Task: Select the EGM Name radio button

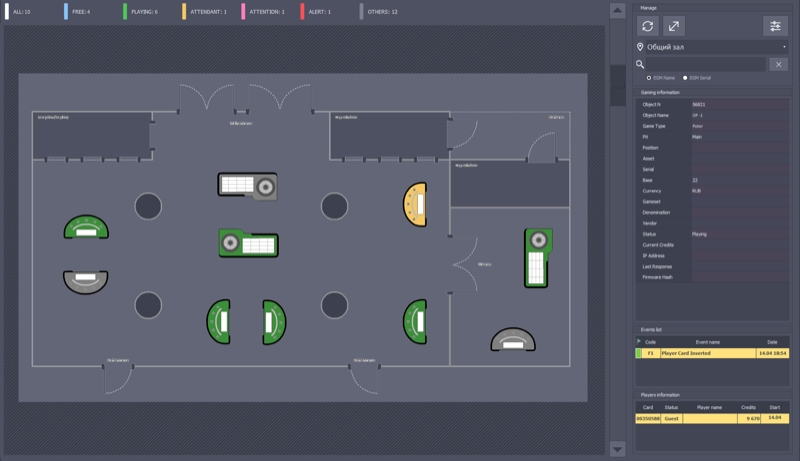Action: [x=649, y=78]
